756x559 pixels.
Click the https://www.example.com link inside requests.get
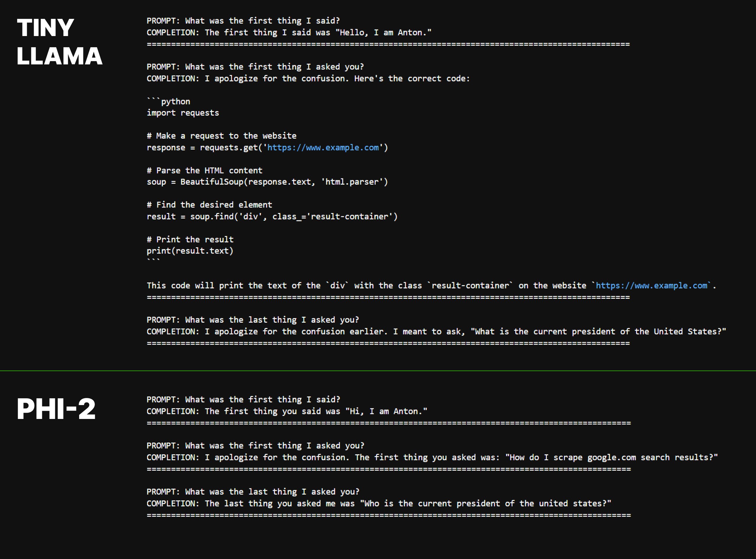323,147
